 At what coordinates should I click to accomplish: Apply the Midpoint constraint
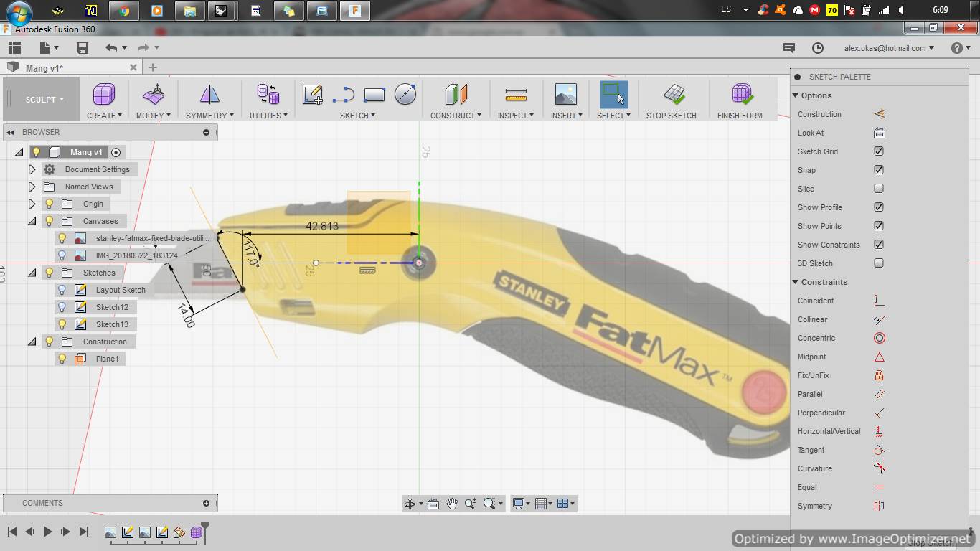(879, 357)
